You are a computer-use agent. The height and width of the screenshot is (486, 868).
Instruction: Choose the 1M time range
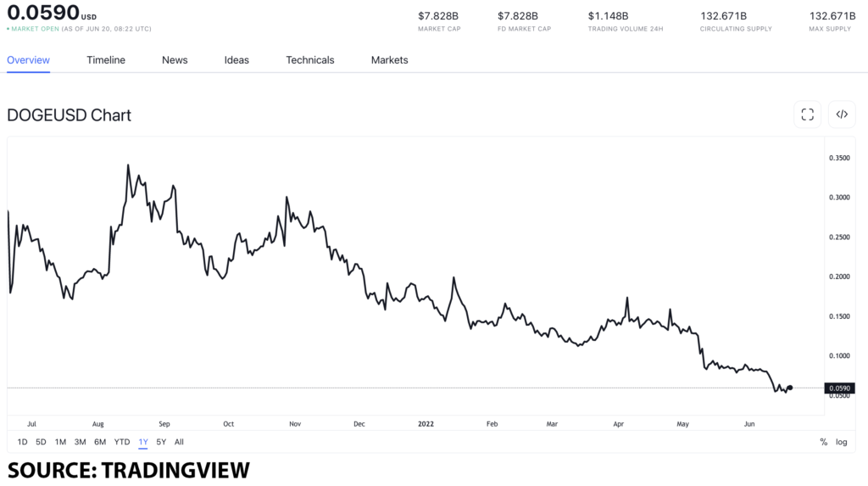(60, 442)
